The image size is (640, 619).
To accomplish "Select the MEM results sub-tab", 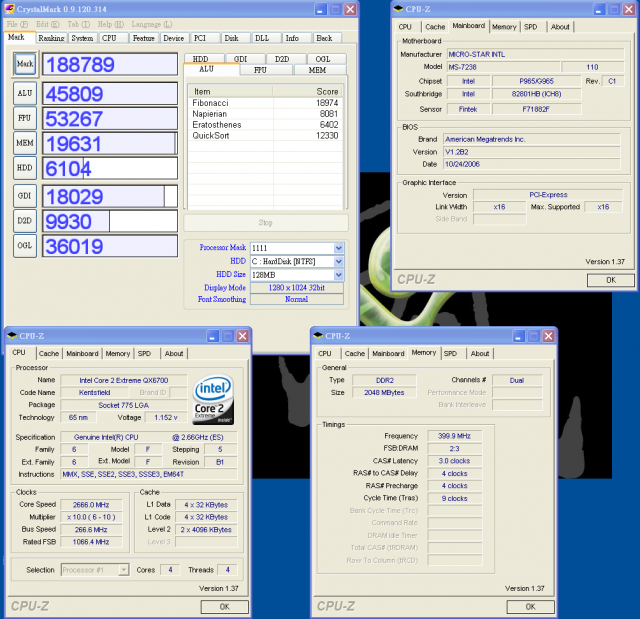I will pyautogui.click(x=318, y=70).
